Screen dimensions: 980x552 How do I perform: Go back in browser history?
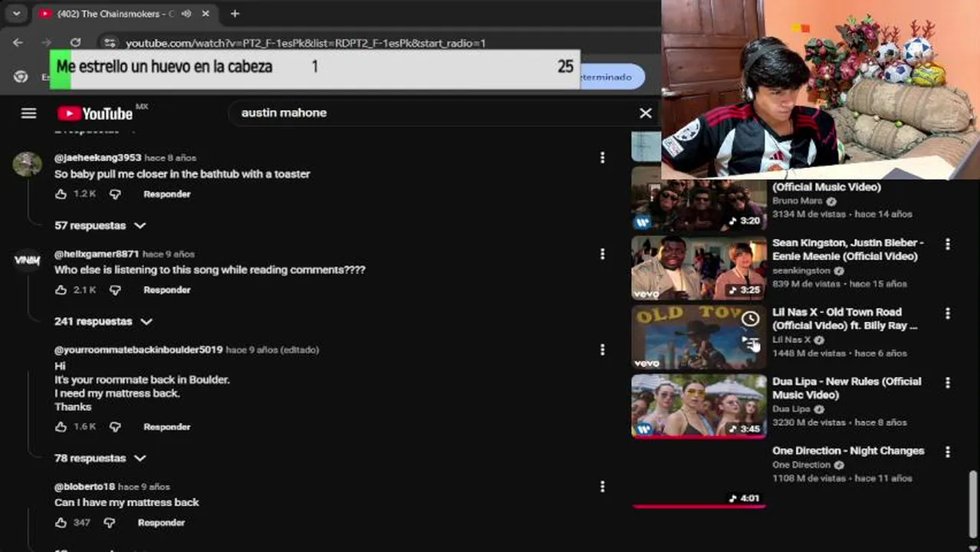(18, 43)
